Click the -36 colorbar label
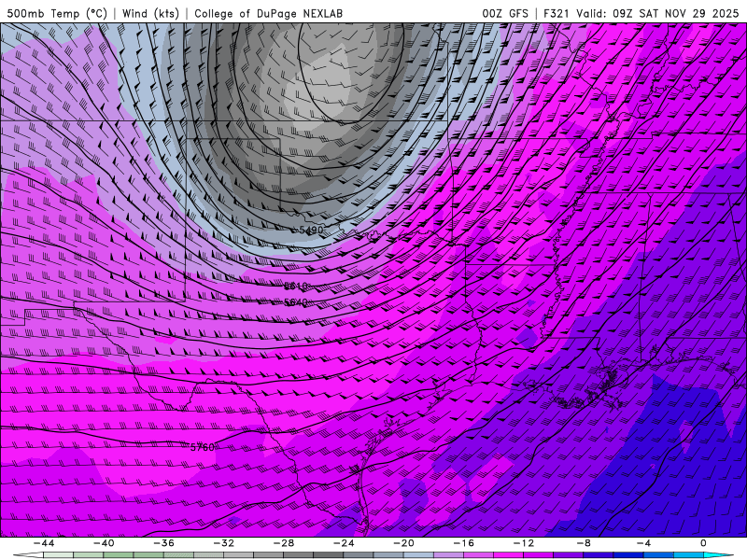The image size is (747, 560). 164,543
